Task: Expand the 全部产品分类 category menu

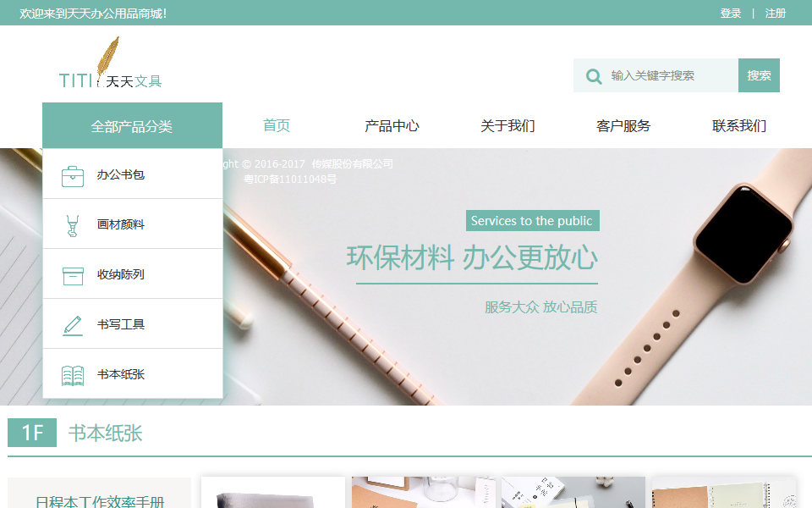Action: coord(132,126)
